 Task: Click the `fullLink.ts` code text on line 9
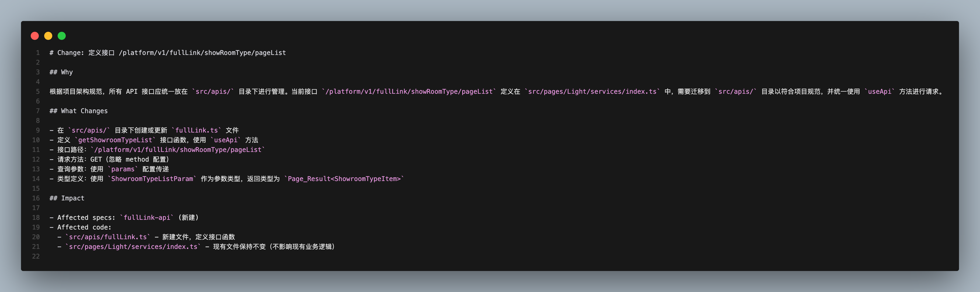(196, 130)
